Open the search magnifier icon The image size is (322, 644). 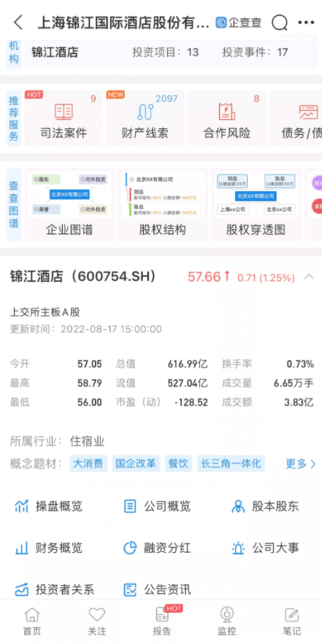coord(279,22)
